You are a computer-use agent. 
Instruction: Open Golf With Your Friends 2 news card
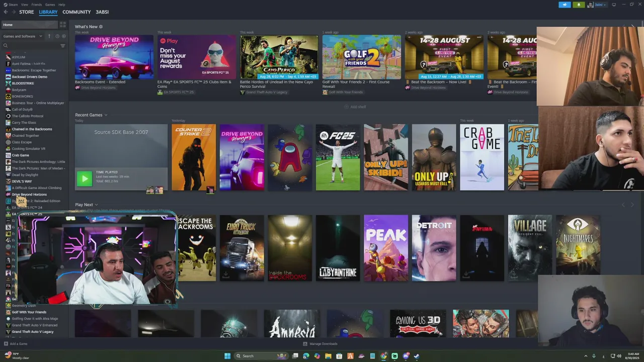click(x=362, y=57)
